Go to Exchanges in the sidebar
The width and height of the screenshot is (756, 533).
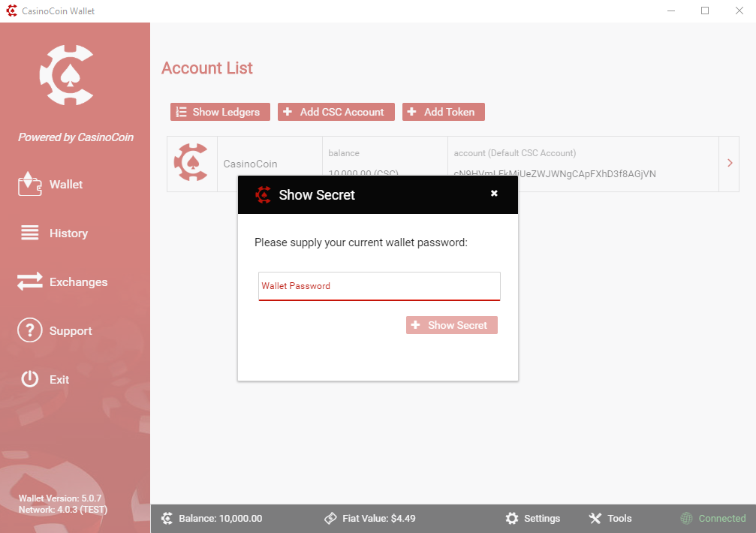(78, 282)
